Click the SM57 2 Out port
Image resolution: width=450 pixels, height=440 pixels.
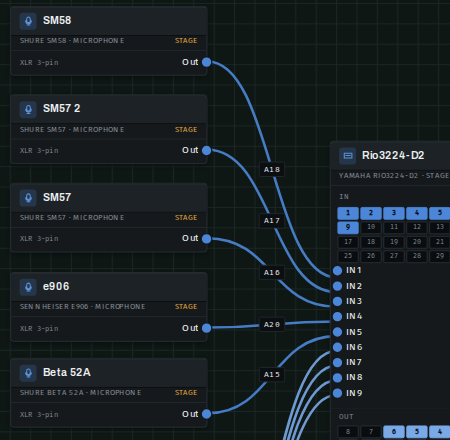[x=207, y=150]
